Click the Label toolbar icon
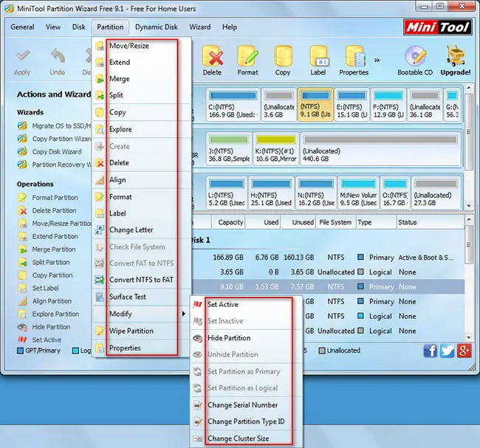 pos(318,56)
